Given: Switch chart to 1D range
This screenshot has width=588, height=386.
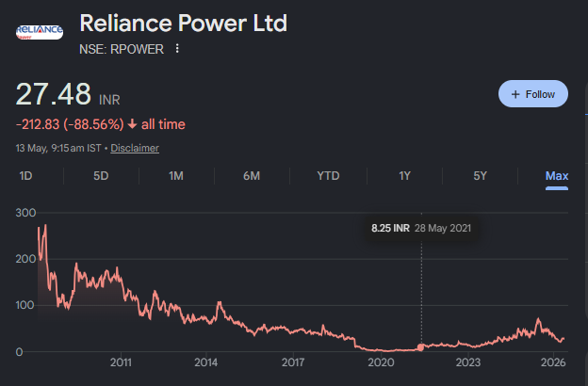Looking at the screenshot, I should (25, 176).
